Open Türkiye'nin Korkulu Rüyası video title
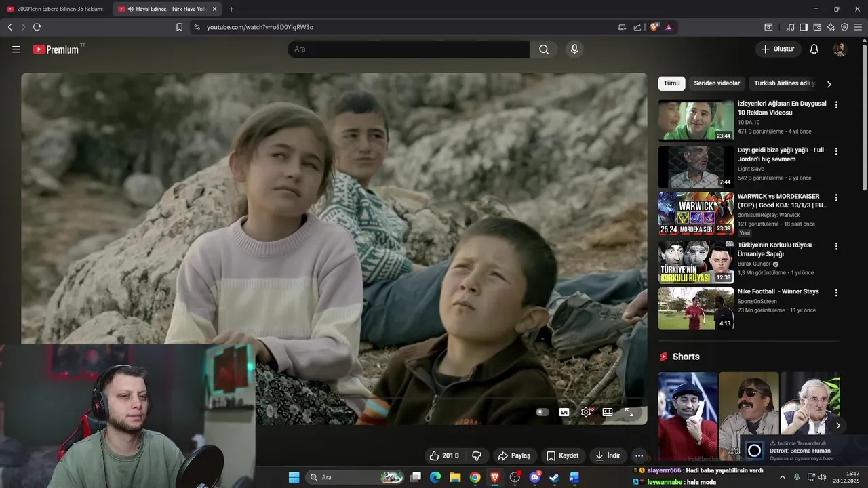The image size is (868, 488). tap(776, 249)
